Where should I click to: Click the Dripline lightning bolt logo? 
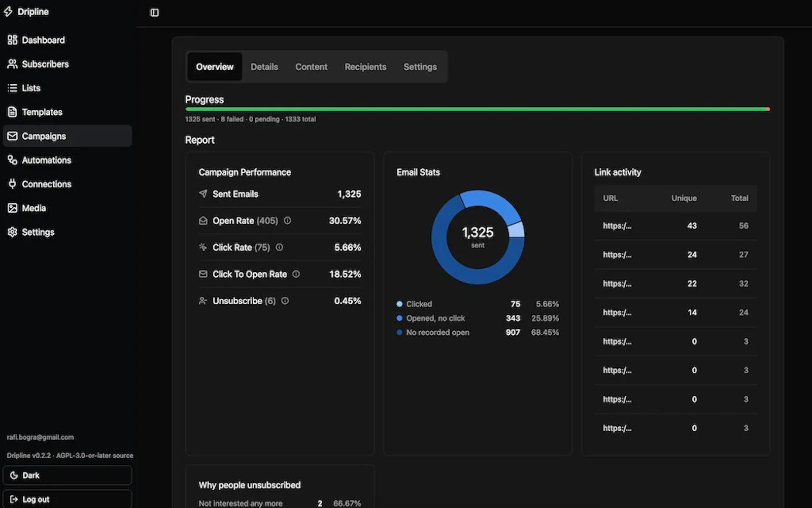tap(8, 12)
